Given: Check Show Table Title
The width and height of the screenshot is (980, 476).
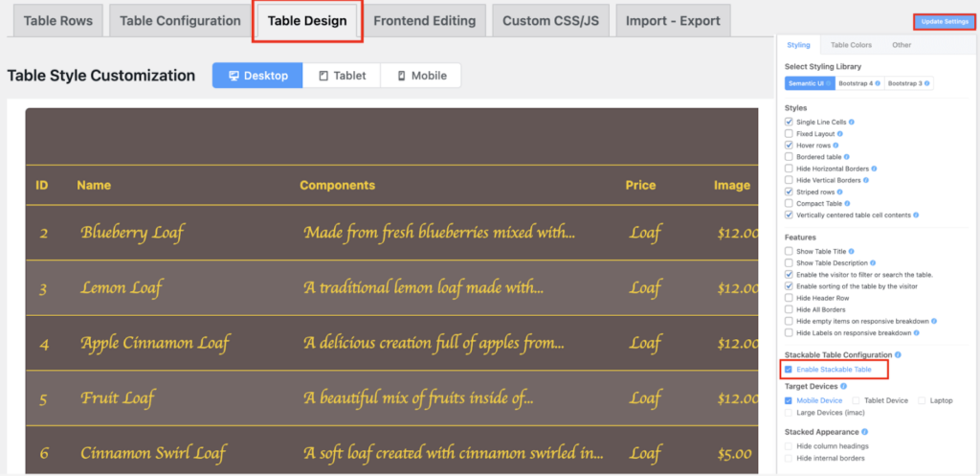Looking at the screenshot, I should pos(789,252).
